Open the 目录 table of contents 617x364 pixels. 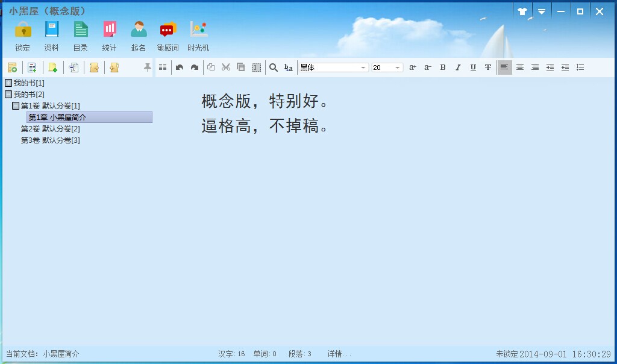tap(81, 36)
